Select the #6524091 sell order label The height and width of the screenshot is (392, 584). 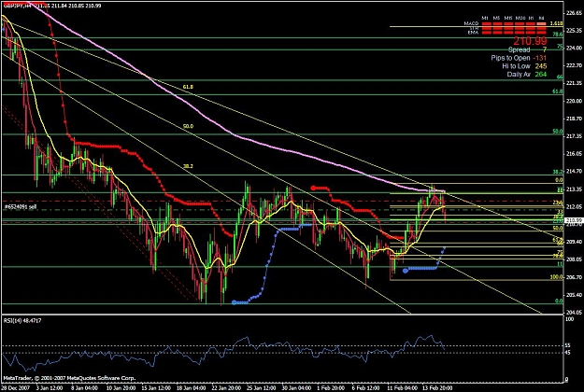(x=21, y=207)
